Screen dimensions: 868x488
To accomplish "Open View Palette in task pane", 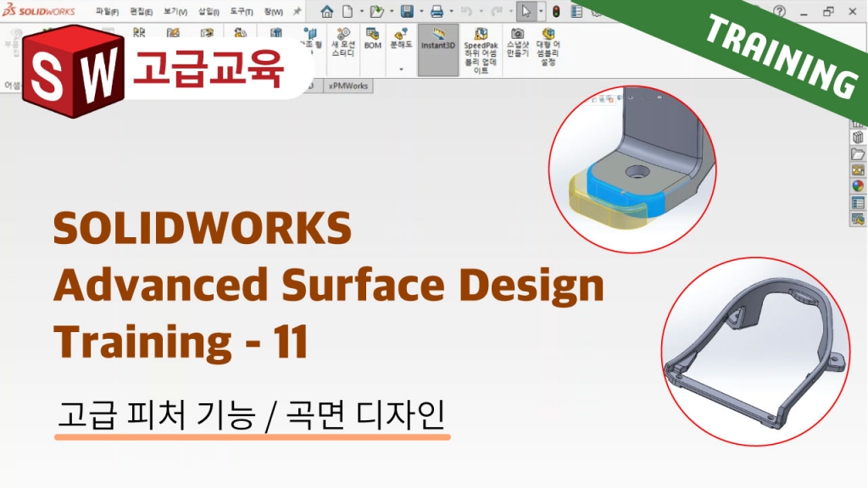I will (x=858, y=169).
